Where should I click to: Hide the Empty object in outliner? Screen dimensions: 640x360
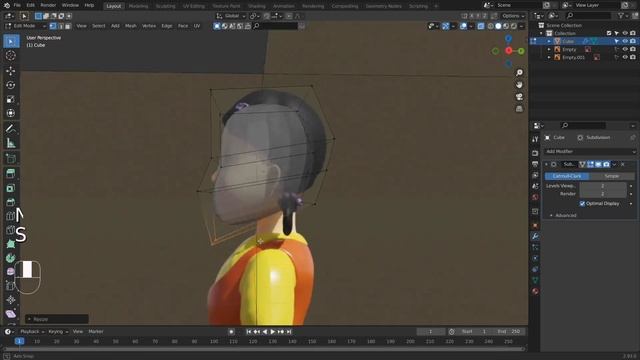tap(625, 49)
